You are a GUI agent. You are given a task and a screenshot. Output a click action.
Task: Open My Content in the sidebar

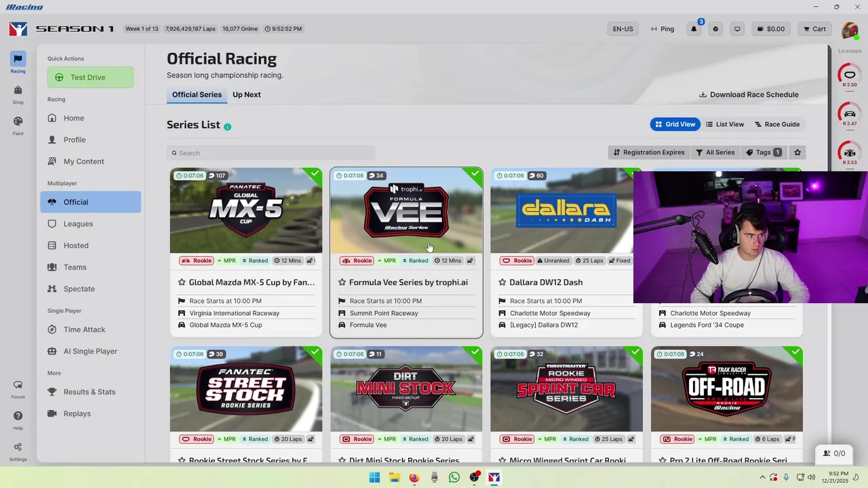[x=91, y=161]
